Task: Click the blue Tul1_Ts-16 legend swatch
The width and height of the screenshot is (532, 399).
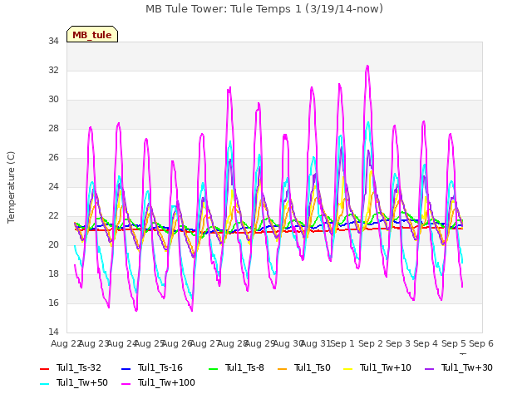Action: pyautogui.click(x=126, y=369)
